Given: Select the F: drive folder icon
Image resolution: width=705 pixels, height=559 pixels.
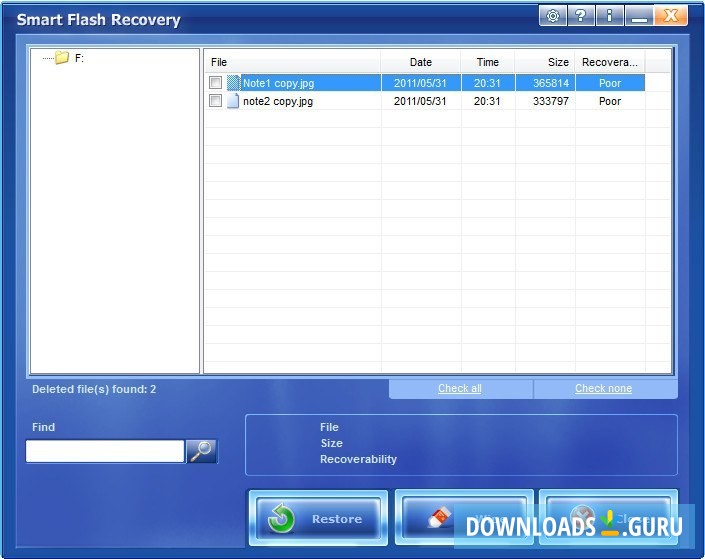Looking at the screenshot, I should click(62, 58).
